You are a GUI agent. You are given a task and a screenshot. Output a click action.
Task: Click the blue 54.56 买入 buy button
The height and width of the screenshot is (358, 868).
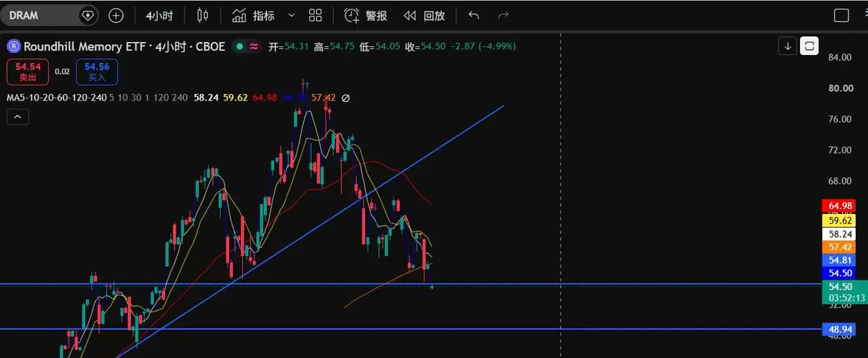tap(96, 72)
